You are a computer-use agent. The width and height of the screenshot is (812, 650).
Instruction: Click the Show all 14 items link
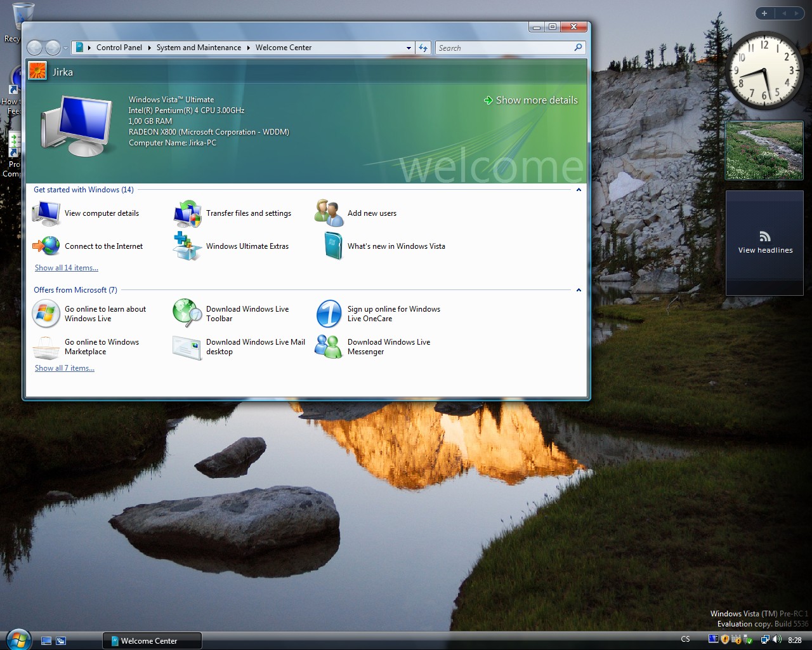[x=67, y=268]
